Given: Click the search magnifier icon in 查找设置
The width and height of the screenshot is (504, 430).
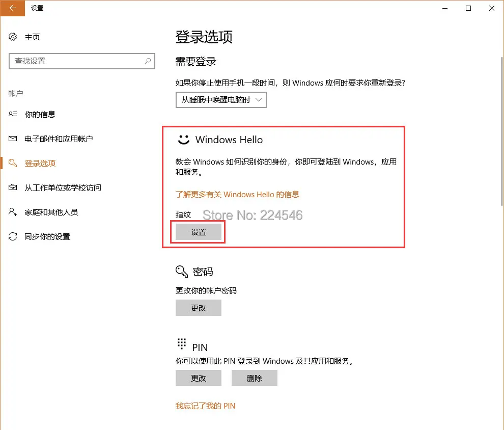Looking at the screenshot, I should coord(148,61).
